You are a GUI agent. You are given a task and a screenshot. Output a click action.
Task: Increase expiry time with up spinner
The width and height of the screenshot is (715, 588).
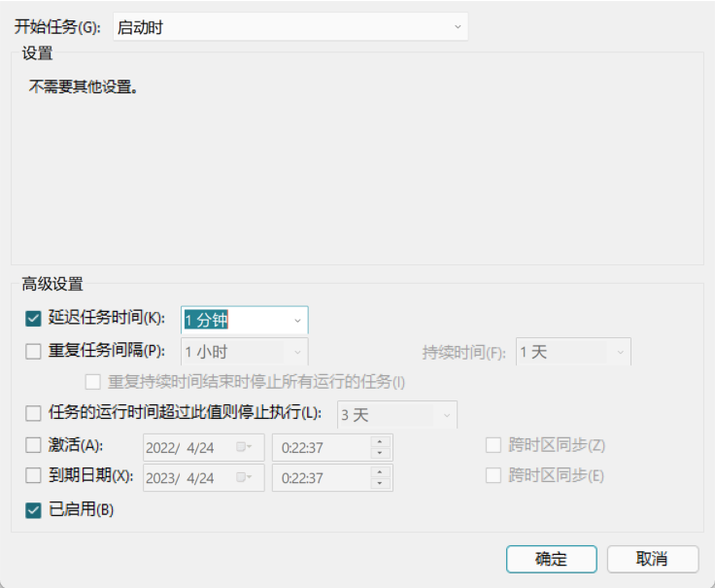click(380, 472)
